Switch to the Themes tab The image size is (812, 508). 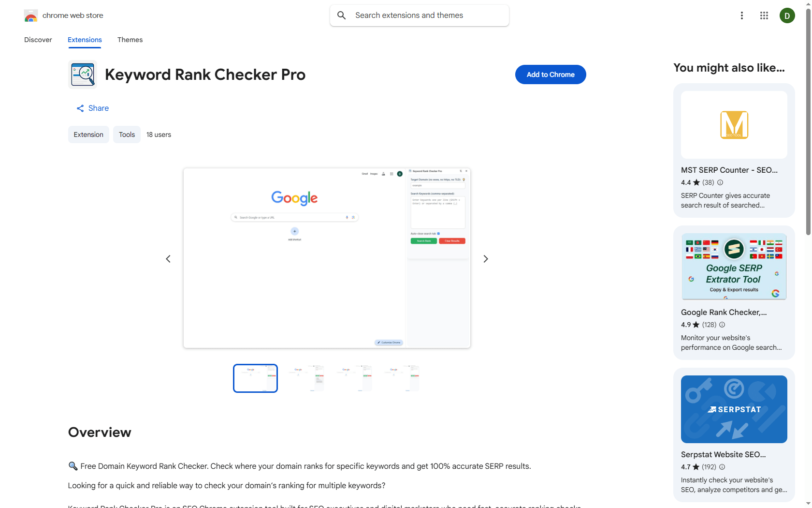130,40
